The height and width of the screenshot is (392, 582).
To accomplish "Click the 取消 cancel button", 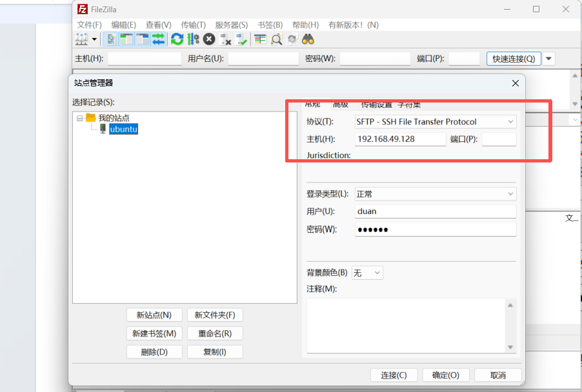I will click(497, 375).
